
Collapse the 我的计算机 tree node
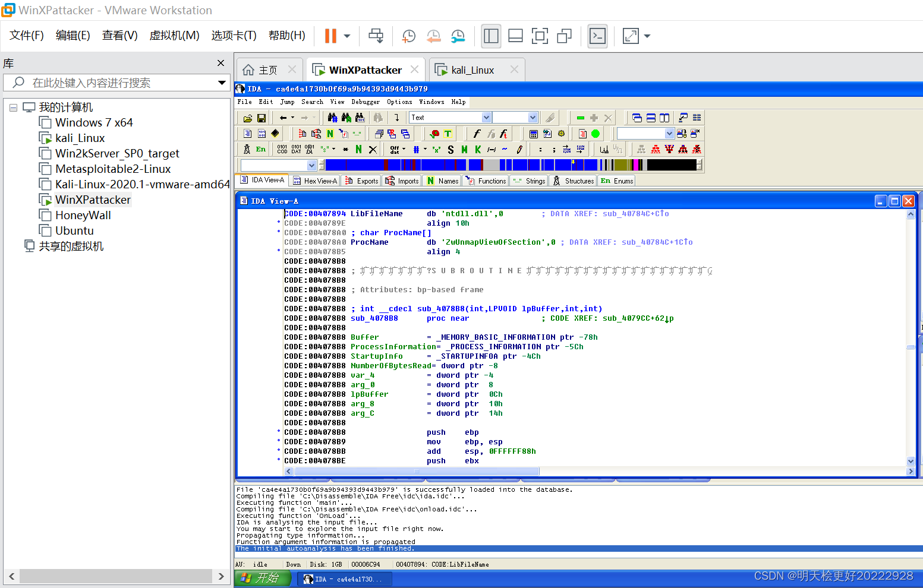(x=13, y=108)
